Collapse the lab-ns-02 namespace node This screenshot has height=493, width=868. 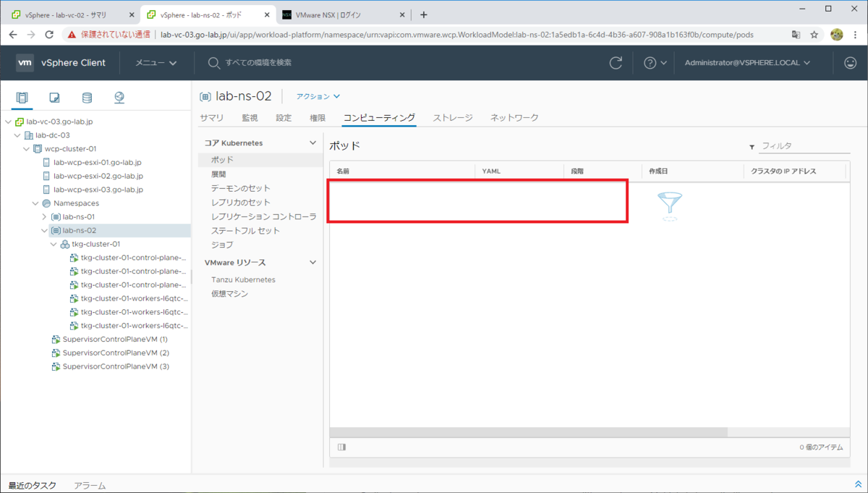pyautogui.click(x=45, y=230)
